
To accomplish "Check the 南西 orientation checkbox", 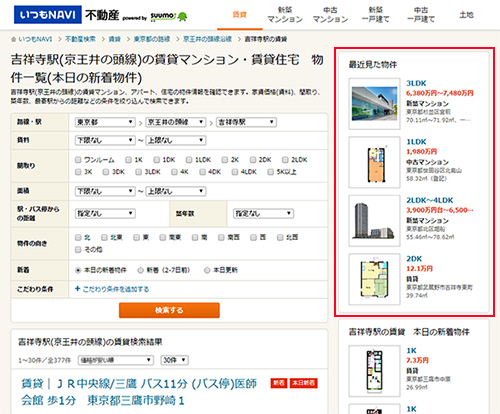I will 221,237.
